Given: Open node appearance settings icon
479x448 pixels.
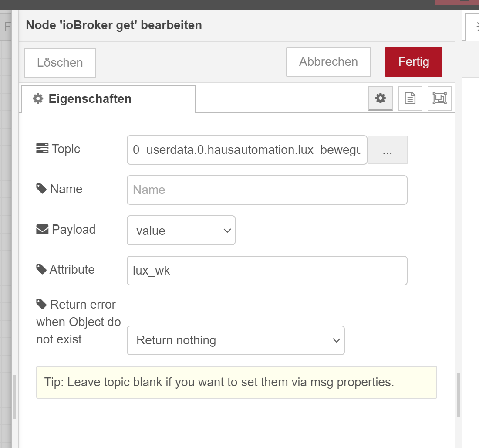Looking at the screenshot, I should [440, 98].
